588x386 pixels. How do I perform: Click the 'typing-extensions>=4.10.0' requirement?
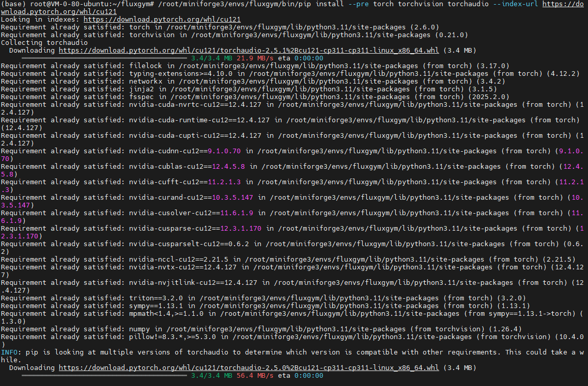click(x=181, y=74)
